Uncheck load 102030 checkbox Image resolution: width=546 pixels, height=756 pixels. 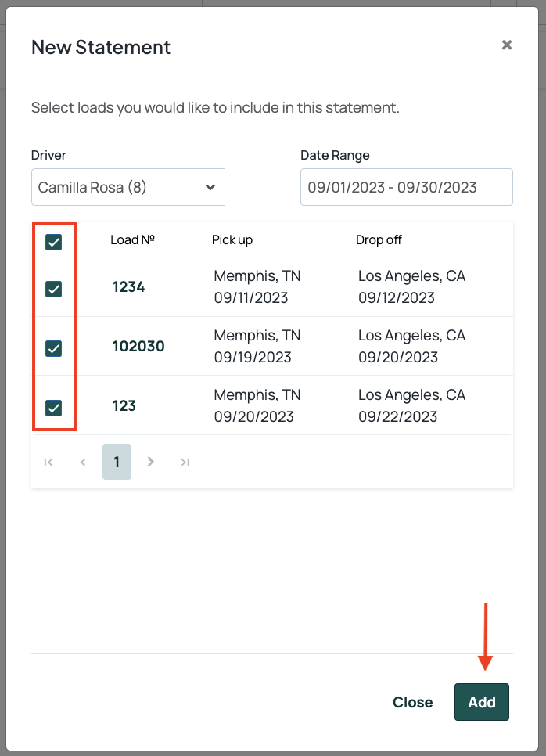click(x=53, y=348)
